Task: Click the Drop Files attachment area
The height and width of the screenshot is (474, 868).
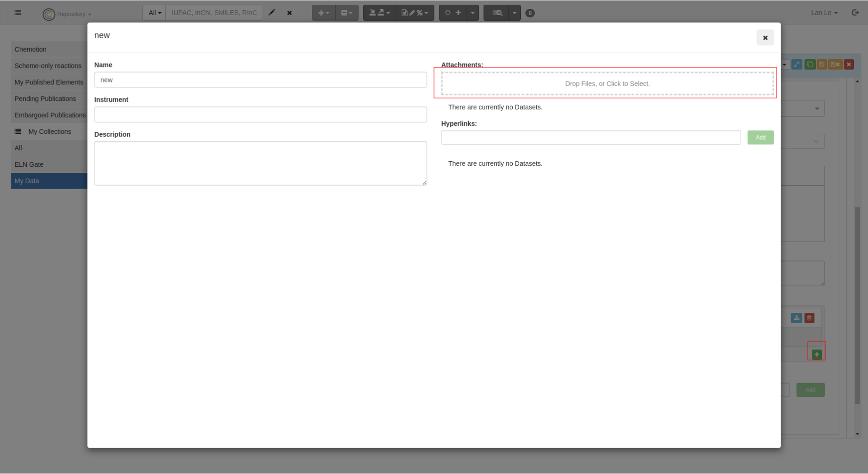Action: pos(607,83)
